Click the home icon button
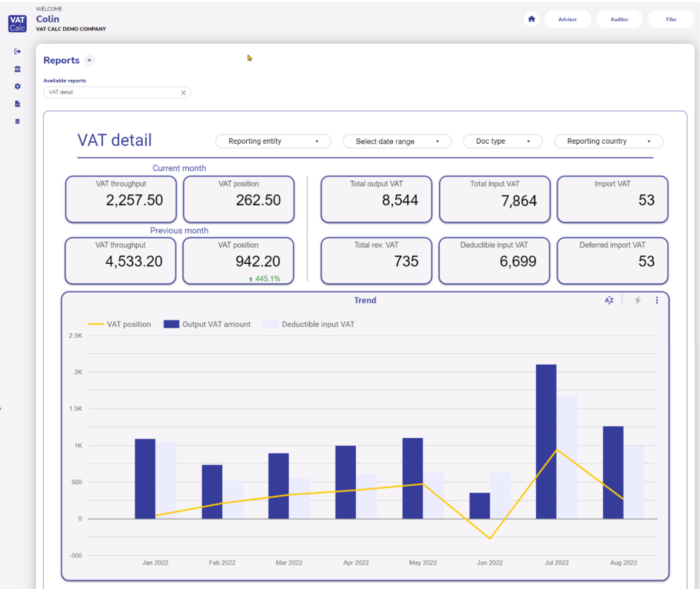 [531, 19]
